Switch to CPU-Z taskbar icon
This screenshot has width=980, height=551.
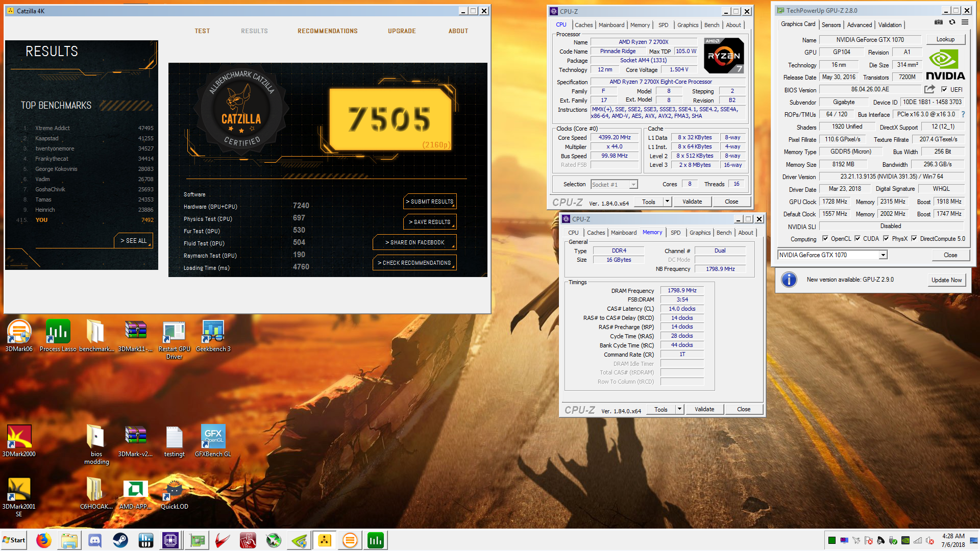pos(170,540)
